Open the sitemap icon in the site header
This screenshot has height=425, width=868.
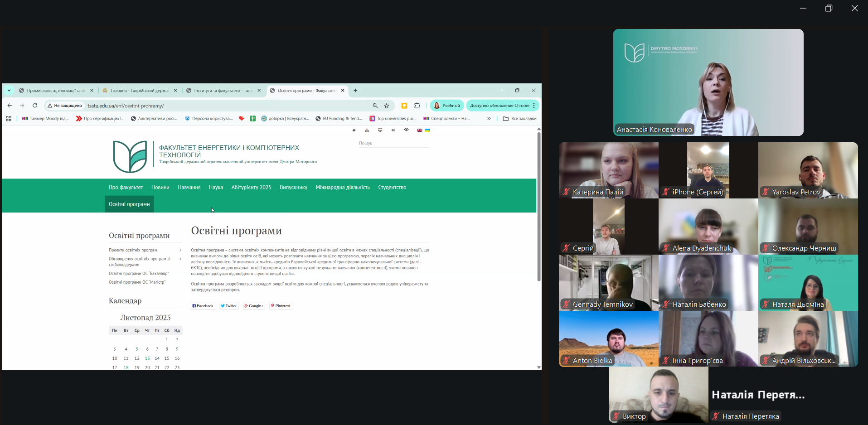click(367, 130)
